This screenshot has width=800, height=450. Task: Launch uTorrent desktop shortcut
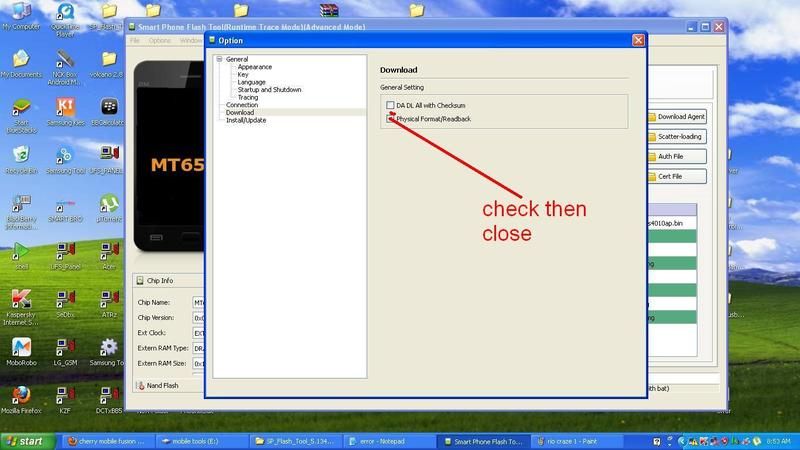pos(109,208)
